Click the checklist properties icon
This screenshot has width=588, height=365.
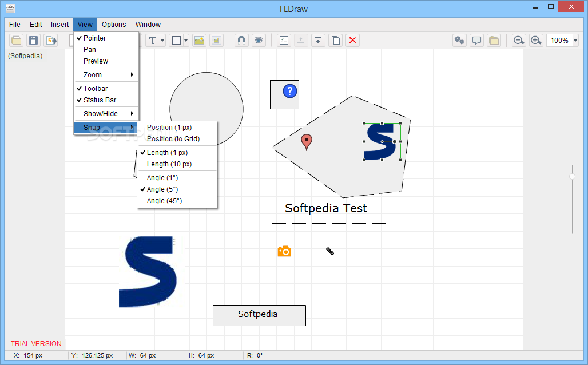[x=284, y=40]
